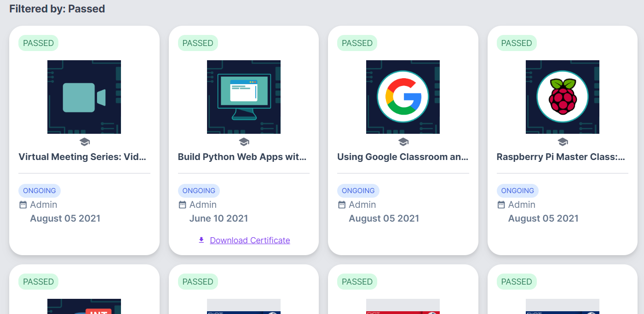This screenshot has height=314, width=644.
Task: Select the Google logo course thumbnail
Action: 403,97
